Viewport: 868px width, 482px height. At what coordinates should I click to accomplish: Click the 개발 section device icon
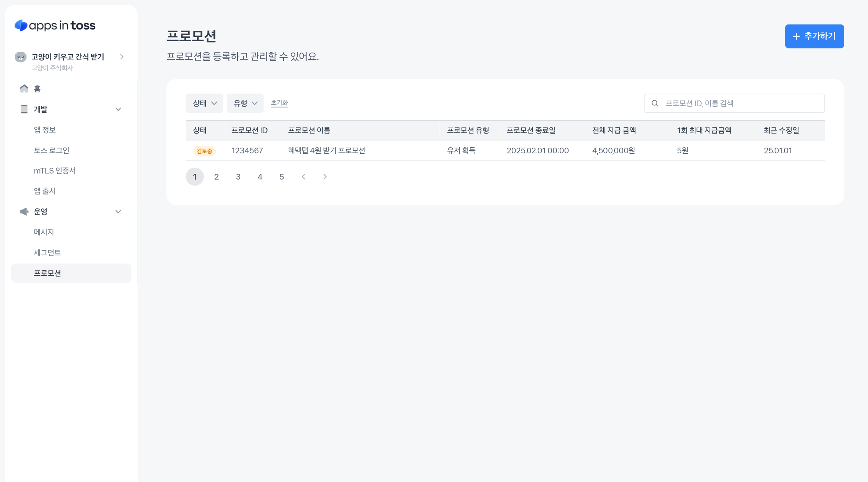tap(24, 109)
